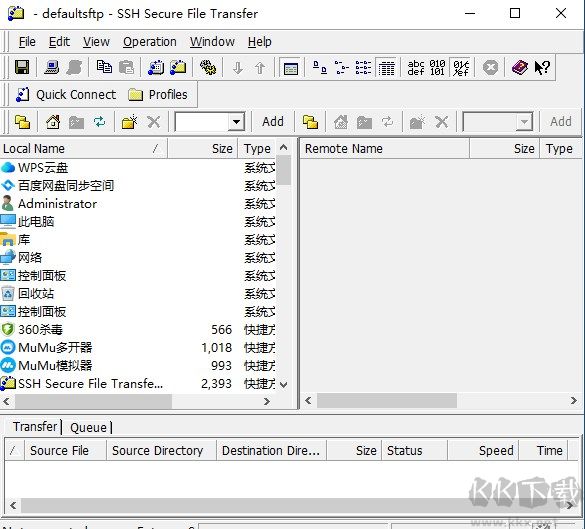Image resolution: width=585 pixels, height=529 pixels.
Task: Click local list vertical scrollbar down arrow
Action: click(284, 384)
